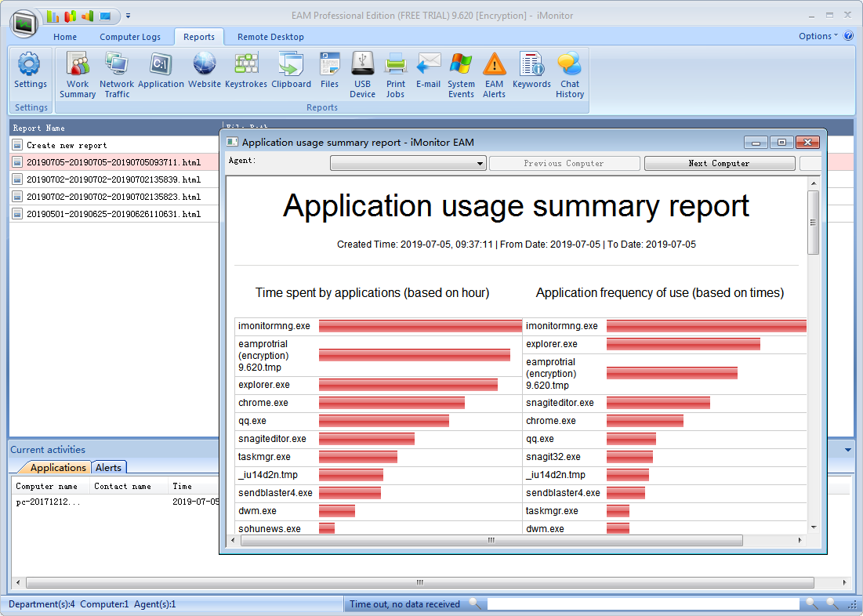The image size is (863, 616).
Task: Collapse the Current activities panel arrow
Action: (847, 450)
